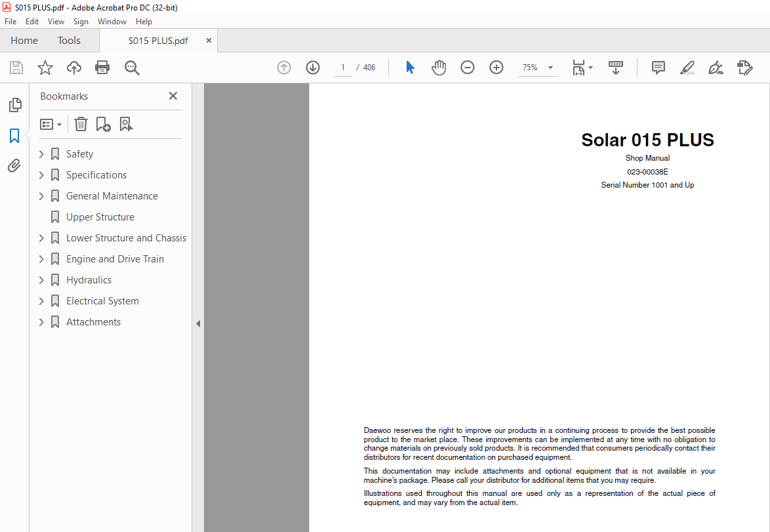
Task: Jump to Safety bookmark
Action: [x=79, y=154]
